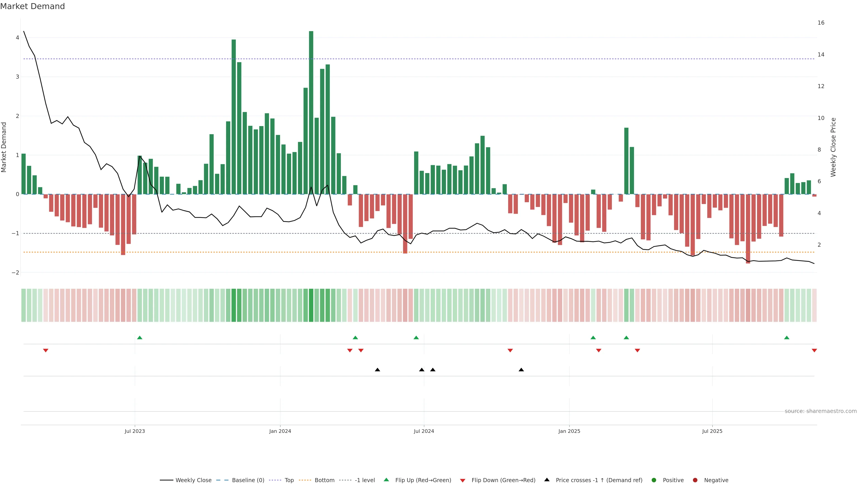Click the green Positive circle legend icon
This screenshot has height=488, width=868.
coord(654,480)
